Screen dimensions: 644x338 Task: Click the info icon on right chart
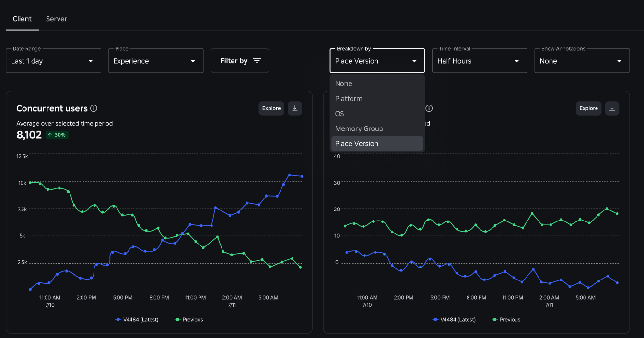(x=429, y=108)
